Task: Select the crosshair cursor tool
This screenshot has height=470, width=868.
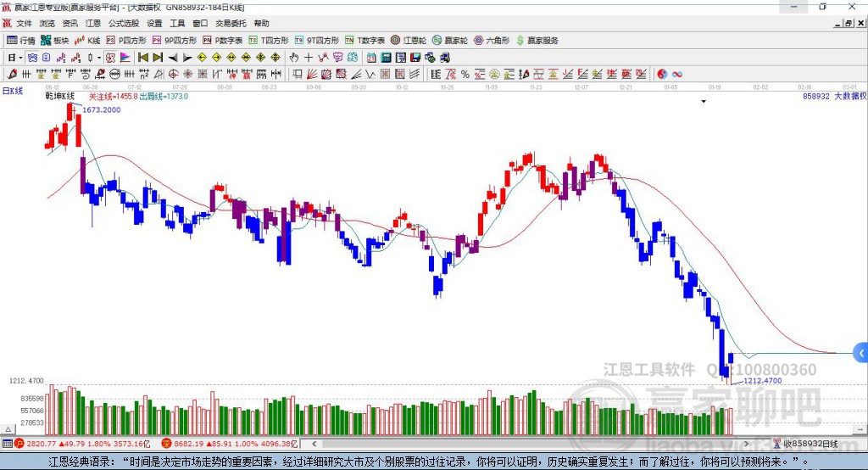Action: tap(309, 58)
